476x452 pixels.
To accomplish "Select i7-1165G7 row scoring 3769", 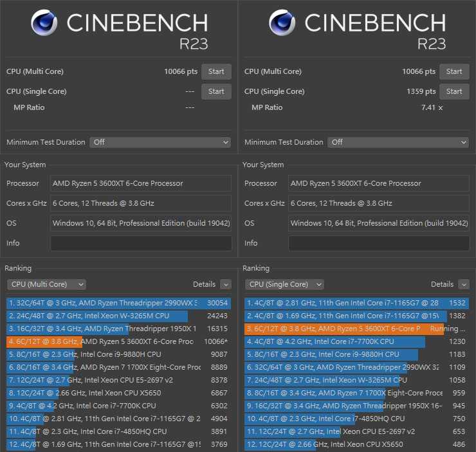I will [x=118, y=444].
